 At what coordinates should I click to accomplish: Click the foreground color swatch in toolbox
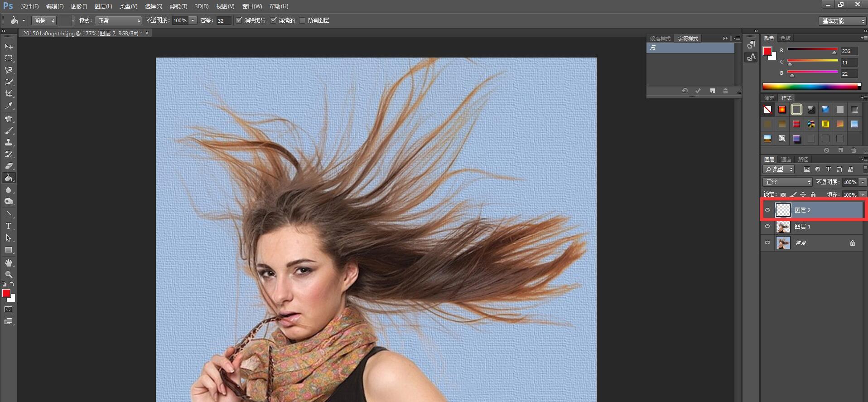(x=6, y=293)
